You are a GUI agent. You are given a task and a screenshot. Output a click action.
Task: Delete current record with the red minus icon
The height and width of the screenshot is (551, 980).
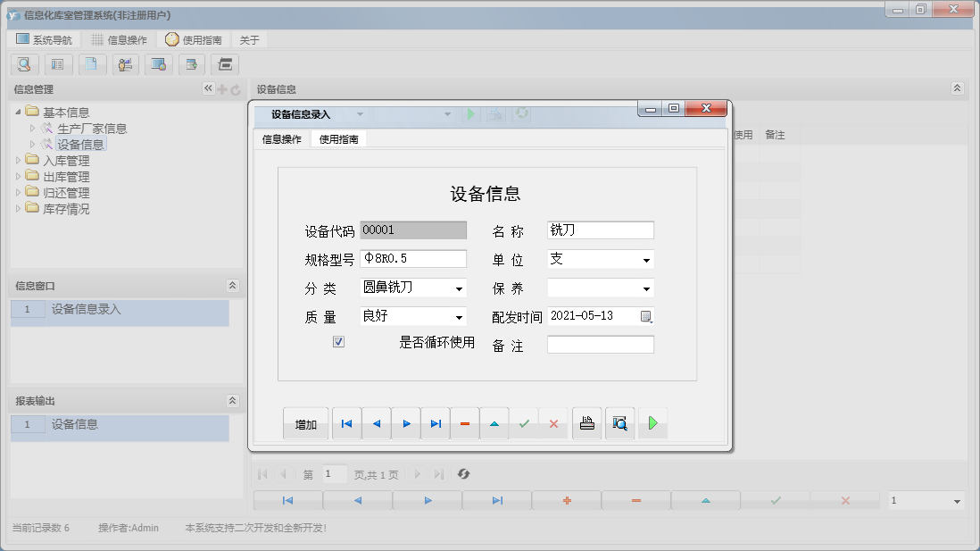[465, 423]
